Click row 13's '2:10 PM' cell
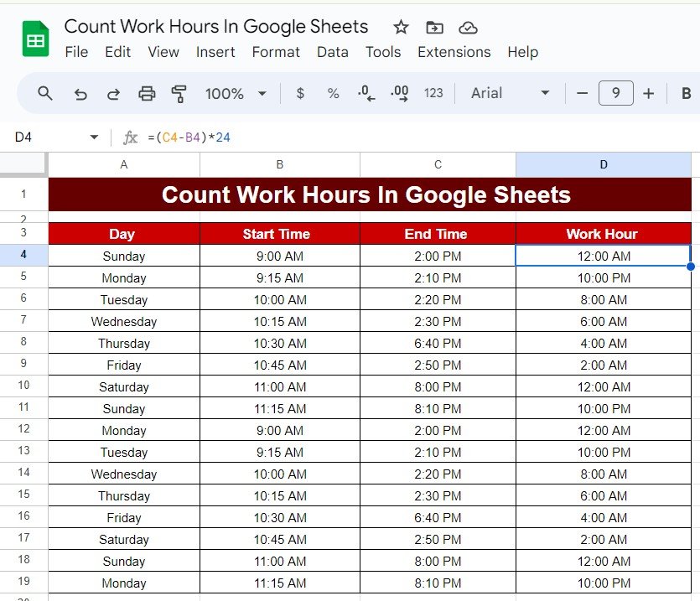The width and height of the screenshot is (700, 601). click(x=438, y=452)
